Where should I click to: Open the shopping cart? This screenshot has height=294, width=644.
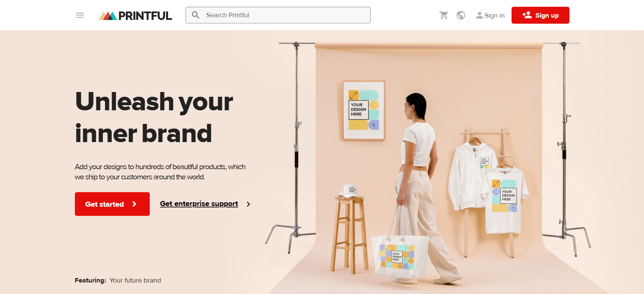point(443,15)
